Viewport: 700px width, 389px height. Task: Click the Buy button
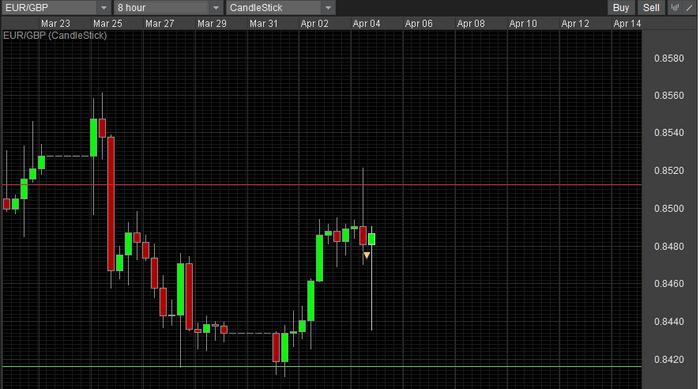(621, 8)
